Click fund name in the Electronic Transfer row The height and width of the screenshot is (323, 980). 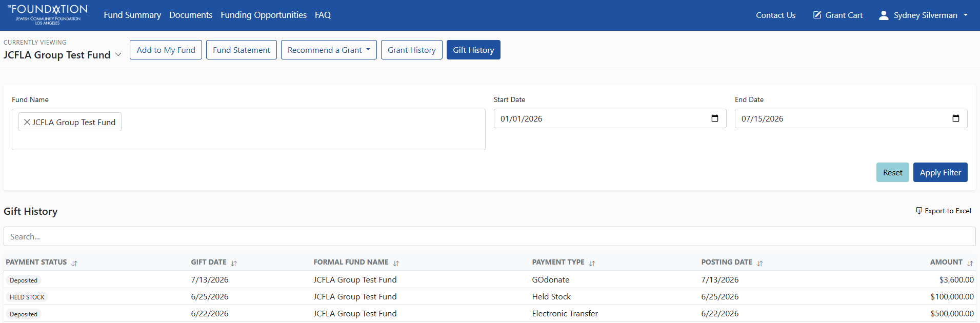(x=355, y=313)
